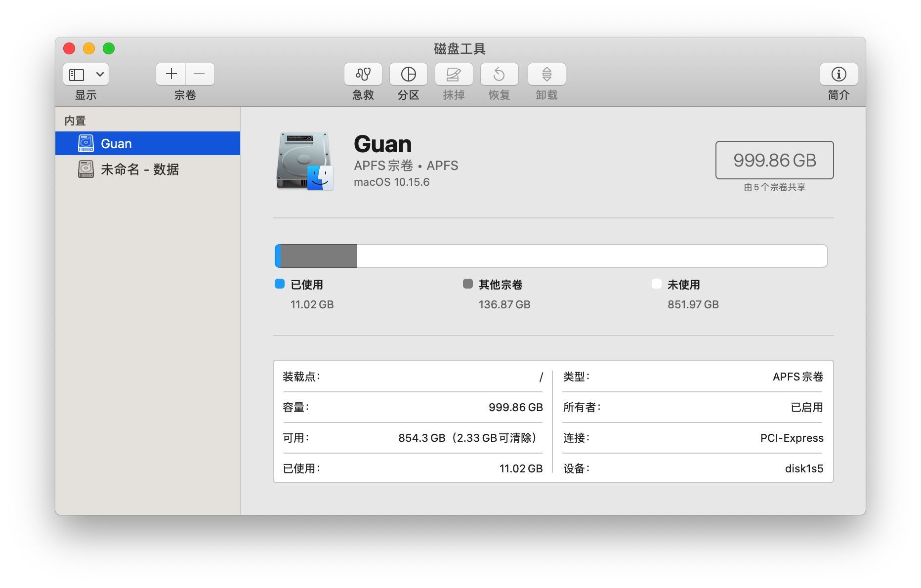Screen dimensions: 921x588
Task: Click the Erase (抹掉) toolbar icon
Action: 454,74
